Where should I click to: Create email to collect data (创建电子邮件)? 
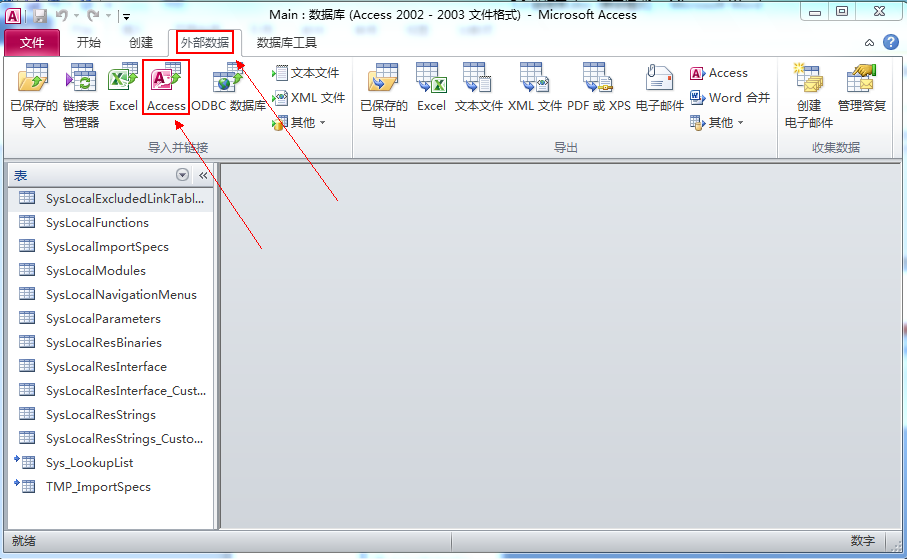point(809,96)
